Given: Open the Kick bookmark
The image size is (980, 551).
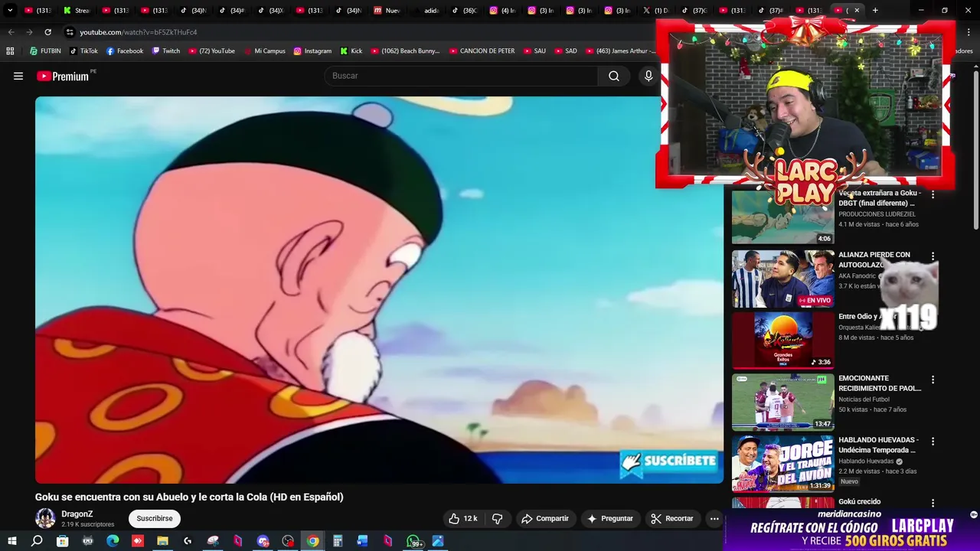Looking at the screenshot, I should click(351, 51).
